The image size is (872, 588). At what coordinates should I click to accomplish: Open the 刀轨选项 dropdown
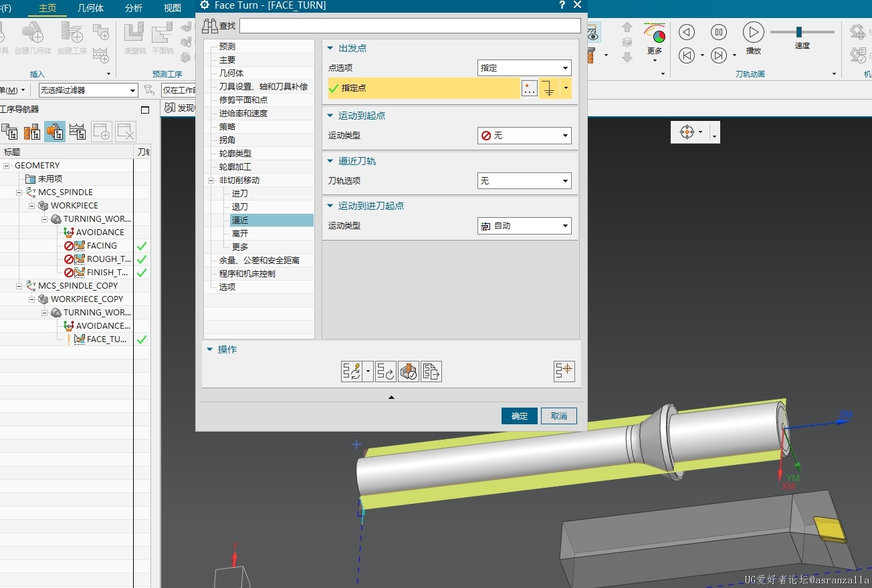pos(524,180)
